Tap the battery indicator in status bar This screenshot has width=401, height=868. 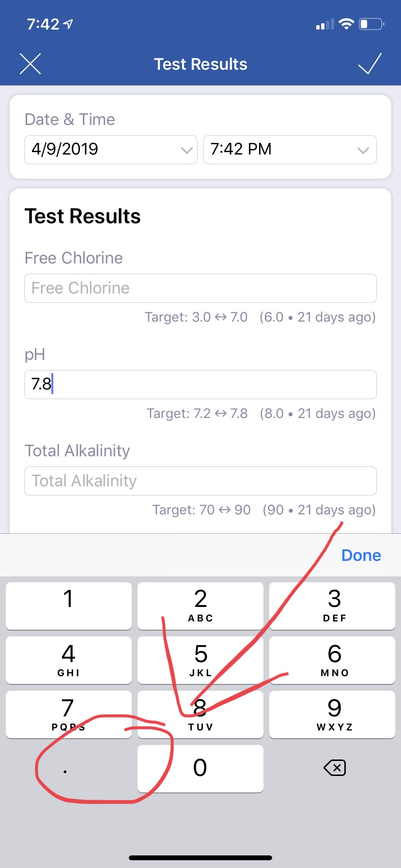tap(371, 24)
